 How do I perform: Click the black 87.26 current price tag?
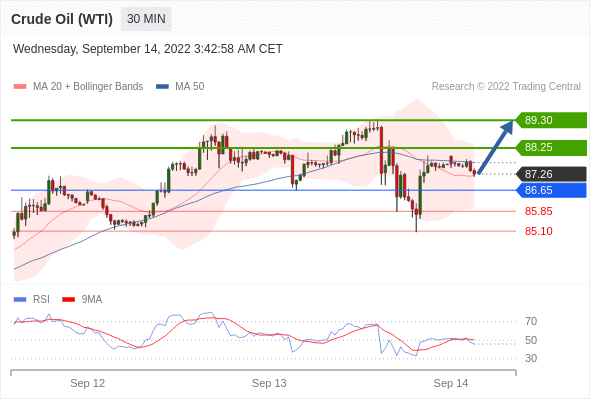pyautogui.click(x=551, y=174)
